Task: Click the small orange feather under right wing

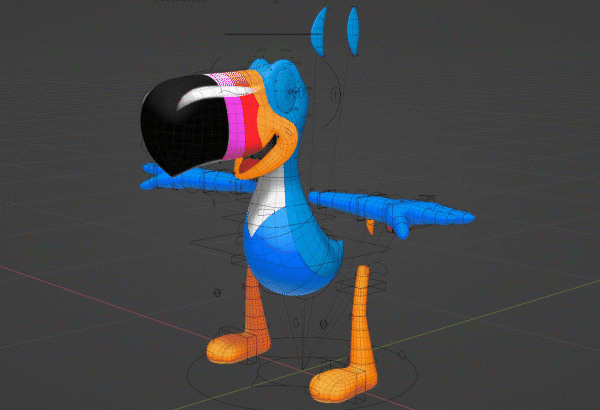Action: 370,226
